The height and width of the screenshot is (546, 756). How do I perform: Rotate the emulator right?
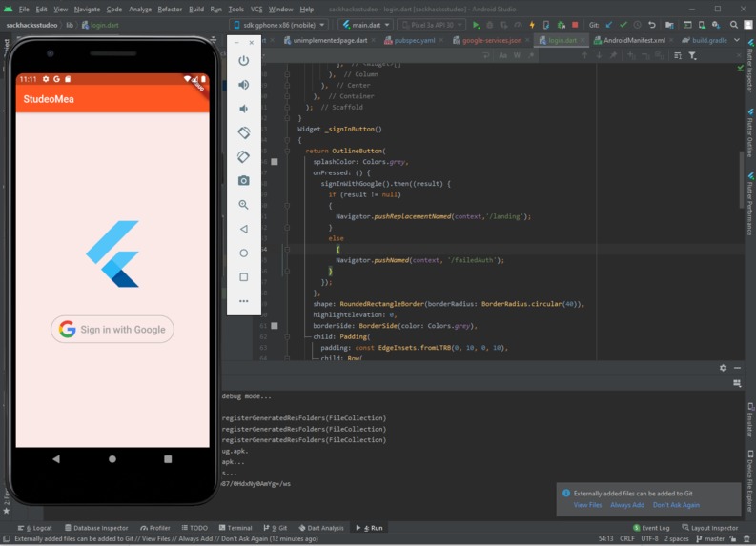click(x=243, y=156)
